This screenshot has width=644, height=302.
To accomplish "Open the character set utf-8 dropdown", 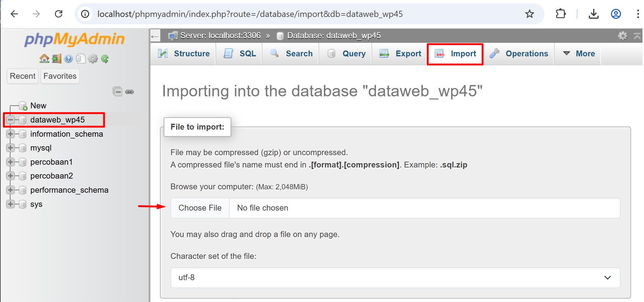I will tap(395, 277).
